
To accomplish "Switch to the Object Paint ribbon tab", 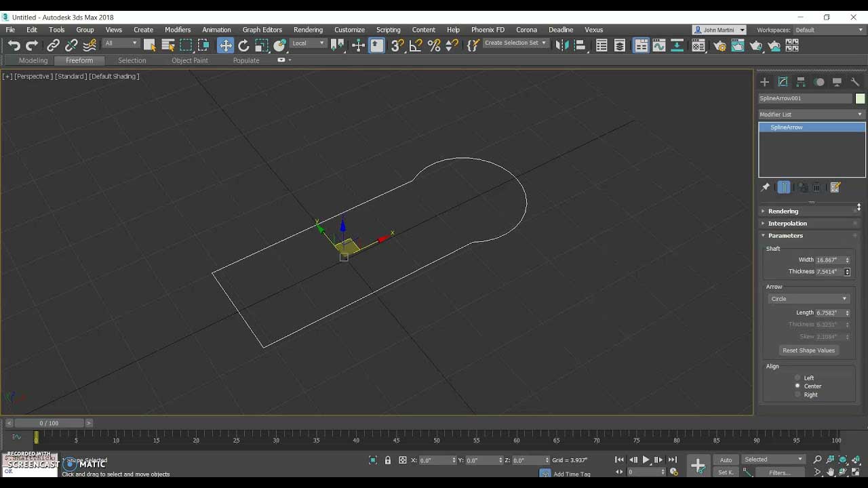I will click(189, 60).
